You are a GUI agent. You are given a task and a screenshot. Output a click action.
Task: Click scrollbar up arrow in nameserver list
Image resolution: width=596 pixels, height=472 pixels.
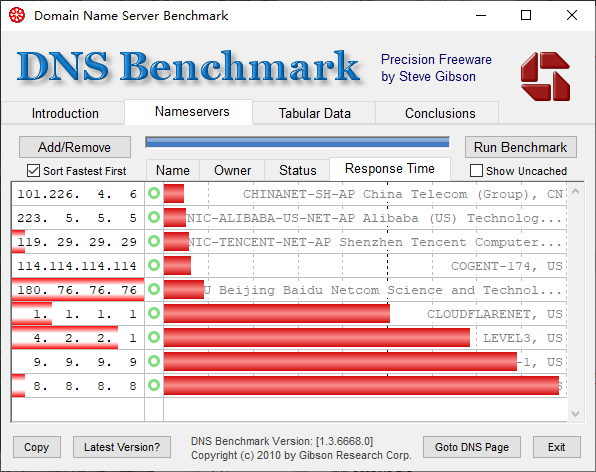click(575, 191)
